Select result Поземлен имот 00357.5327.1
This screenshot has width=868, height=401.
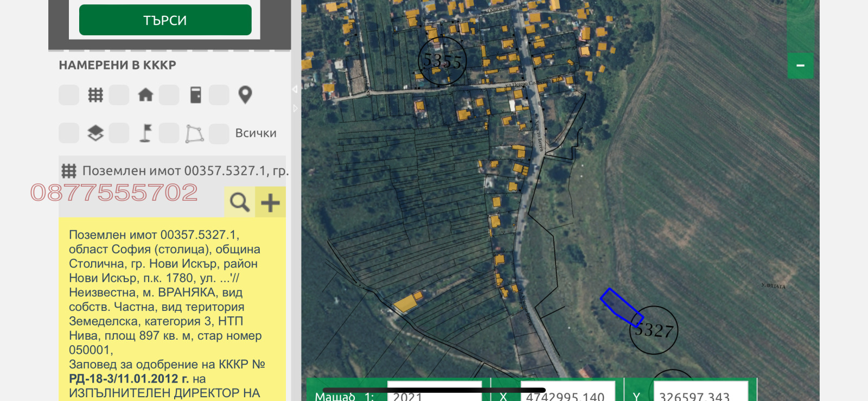pos(184,171)
